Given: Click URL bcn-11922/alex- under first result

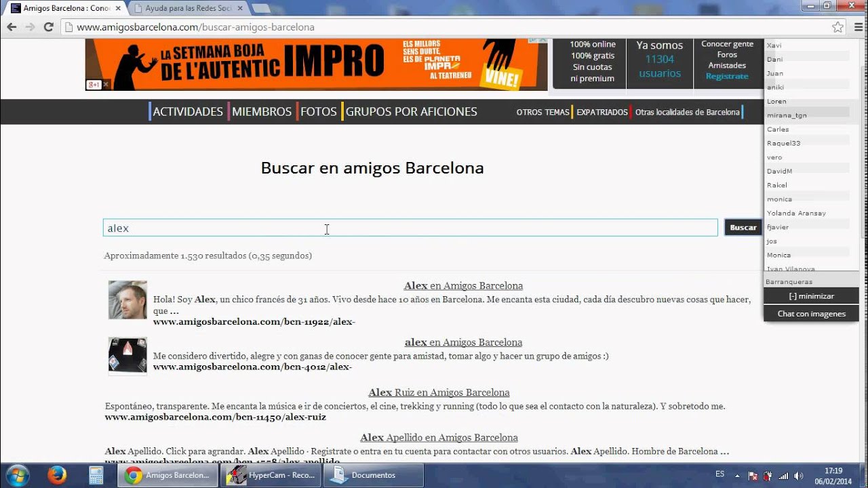Looking at the screenshot, I should tap(254, 322).
